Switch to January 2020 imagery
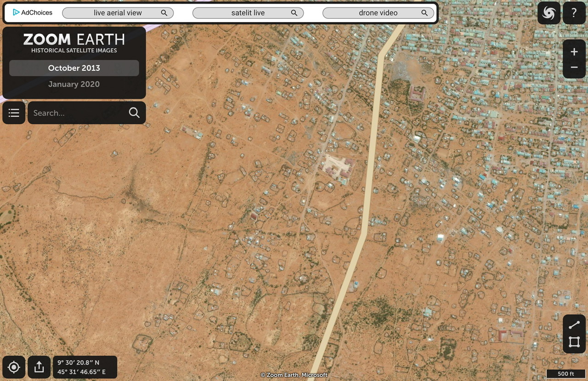The height and width of the screenshot is (381, 588). point(74,84)
